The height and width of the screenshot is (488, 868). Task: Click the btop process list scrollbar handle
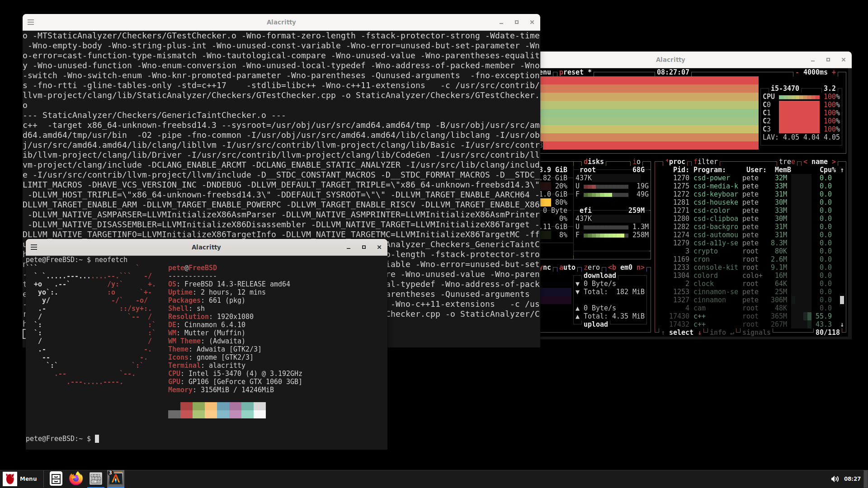click(842, 300)
